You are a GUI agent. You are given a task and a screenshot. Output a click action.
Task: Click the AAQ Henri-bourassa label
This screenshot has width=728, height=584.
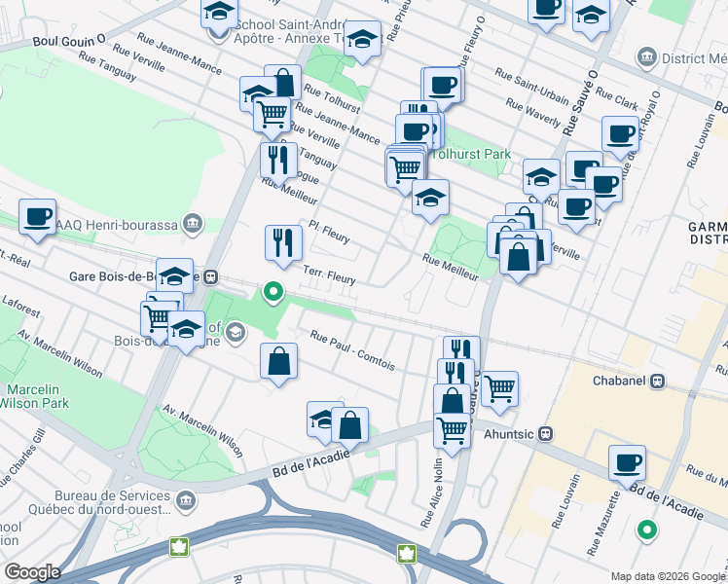click(117, 226)
